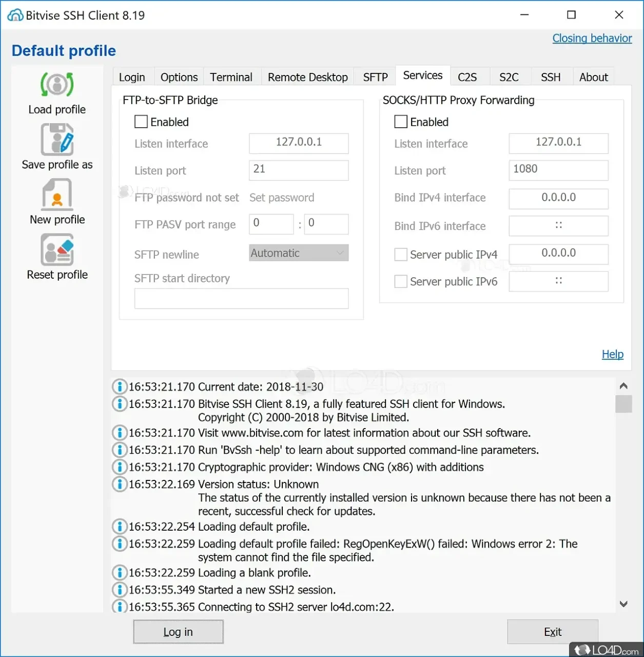Switch to the Terminal tab
Viewport: 644px width, 657px height.
click(x=231, y=78)
